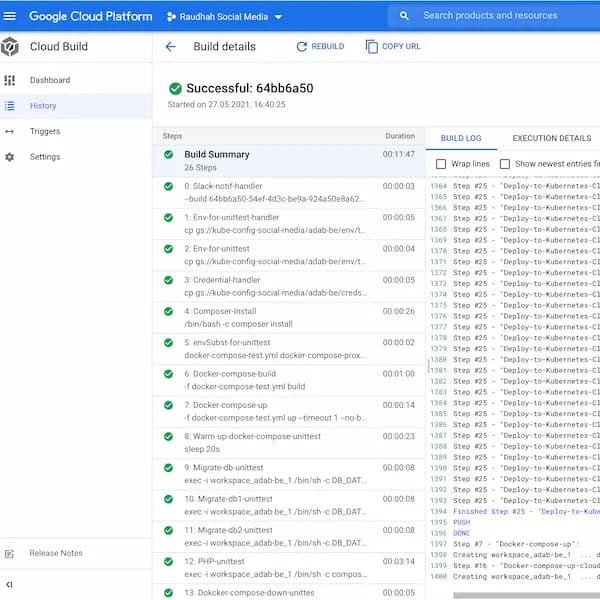
Task: Click the Cloud Build product logo icon
Action: point(10,47)
